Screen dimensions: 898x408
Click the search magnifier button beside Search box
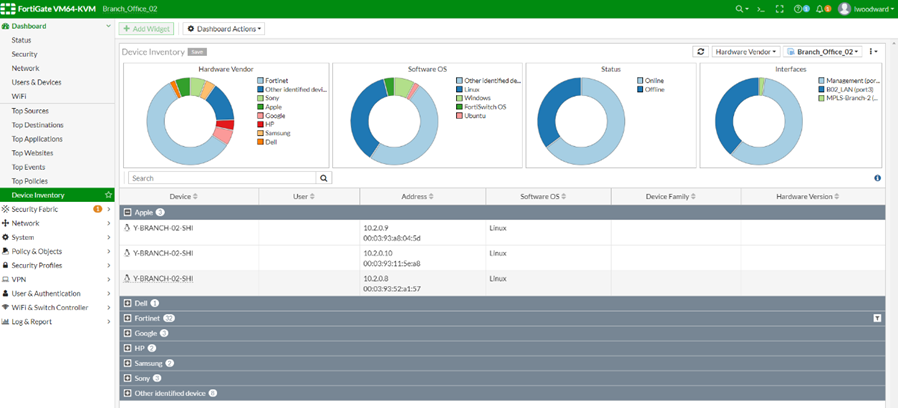click(323, 178)
